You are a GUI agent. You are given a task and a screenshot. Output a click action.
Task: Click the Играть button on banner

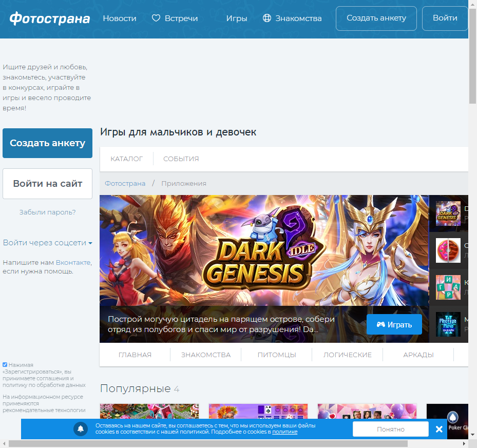tap(394, 324)
